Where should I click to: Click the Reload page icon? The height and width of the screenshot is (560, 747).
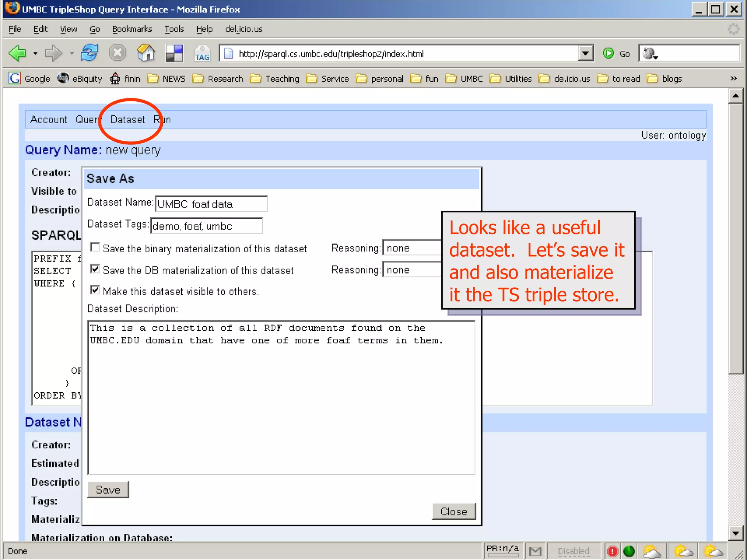[89, 53]
